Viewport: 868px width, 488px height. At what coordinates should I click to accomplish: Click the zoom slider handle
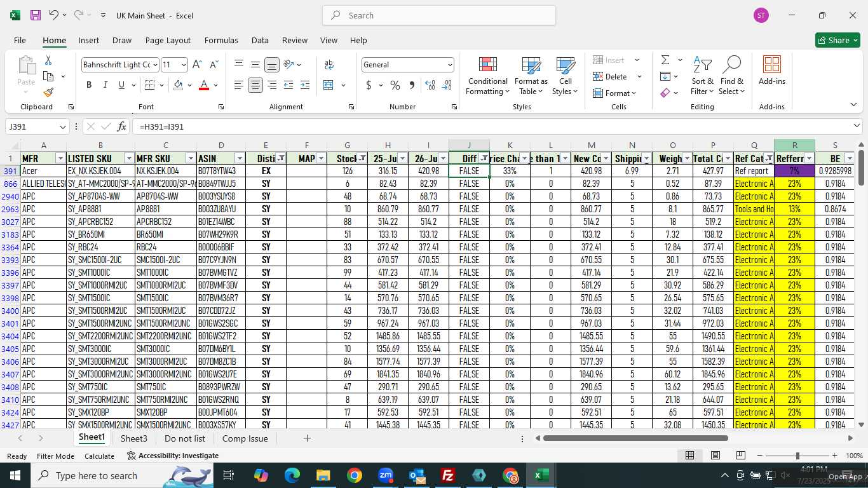(797, 456)
